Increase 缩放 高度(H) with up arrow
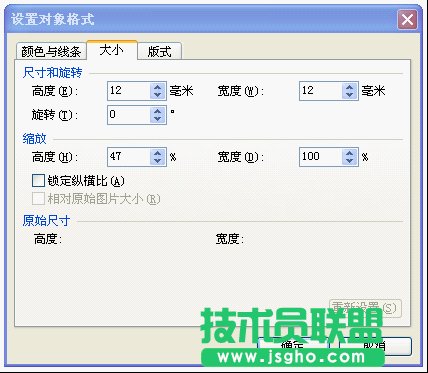Screen dimensions: 428x373 [158, 152]
